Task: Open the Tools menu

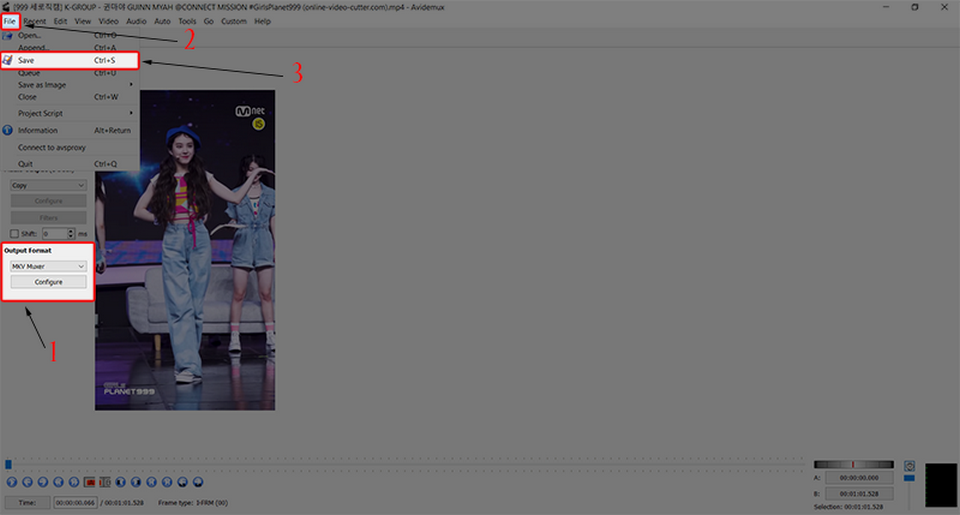Action: [187, 21]
